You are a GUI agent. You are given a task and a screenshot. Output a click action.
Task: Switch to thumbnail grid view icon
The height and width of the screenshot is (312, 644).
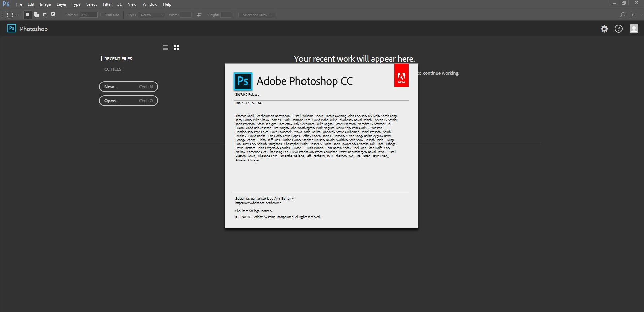click(177, 48)
